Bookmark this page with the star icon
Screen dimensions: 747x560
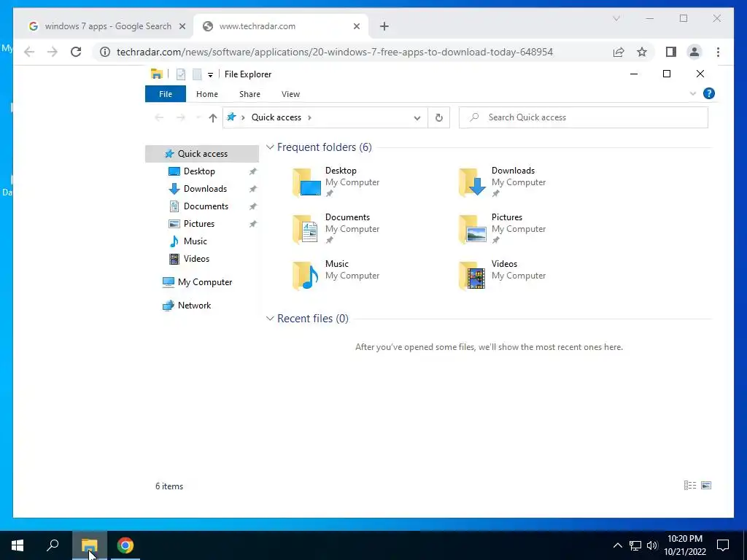pyautogui.click(x=642, y=52)
